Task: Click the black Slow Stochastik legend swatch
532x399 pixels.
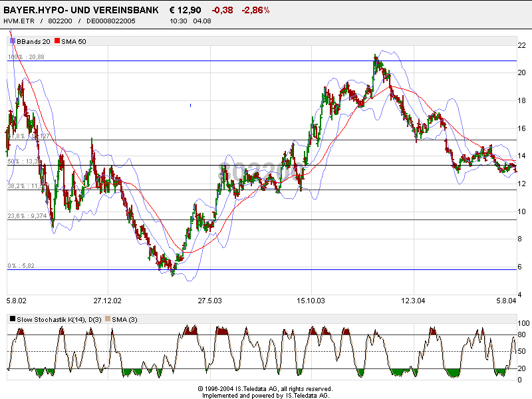Action: click(x=13, y=319)
